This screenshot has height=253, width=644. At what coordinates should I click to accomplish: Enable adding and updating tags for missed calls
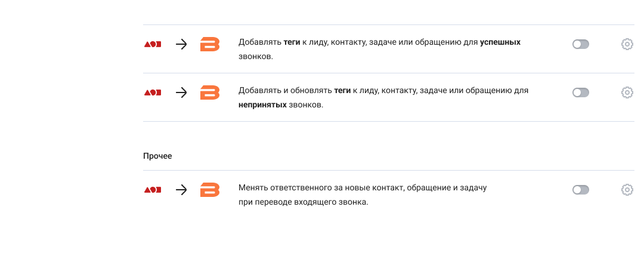[580, 92]
